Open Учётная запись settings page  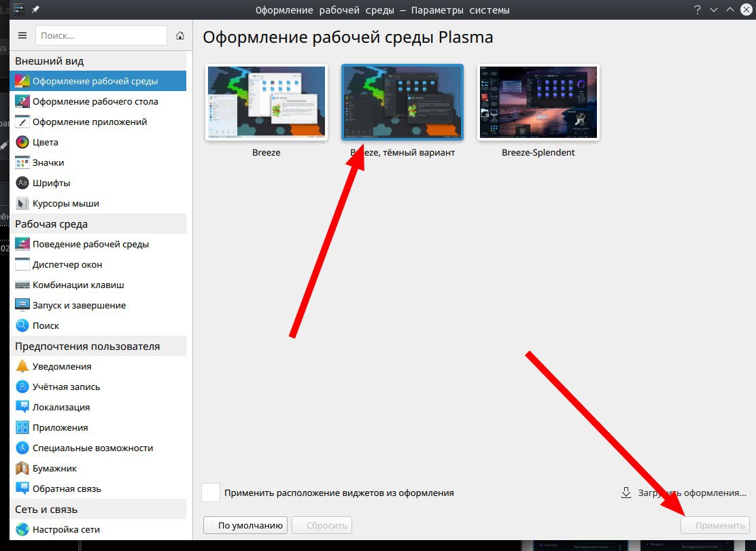pyautogui.click(x=98, y=387)
